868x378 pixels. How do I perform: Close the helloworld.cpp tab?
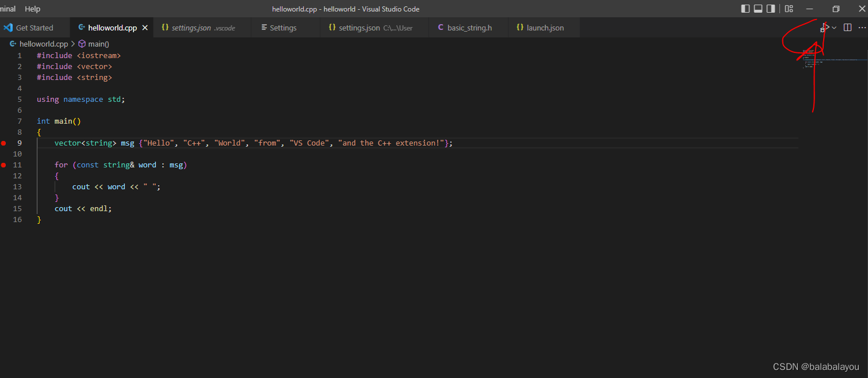pos(145,28)
